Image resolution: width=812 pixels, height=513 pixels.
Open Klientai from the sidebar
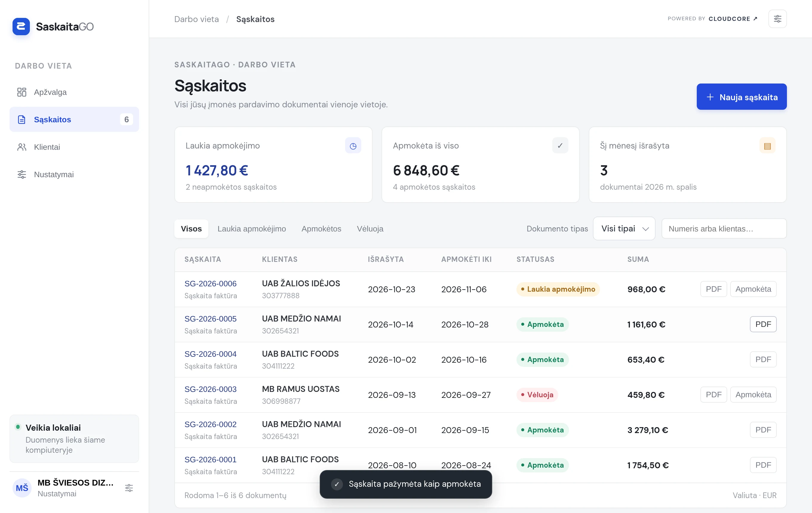coord(74,147)
